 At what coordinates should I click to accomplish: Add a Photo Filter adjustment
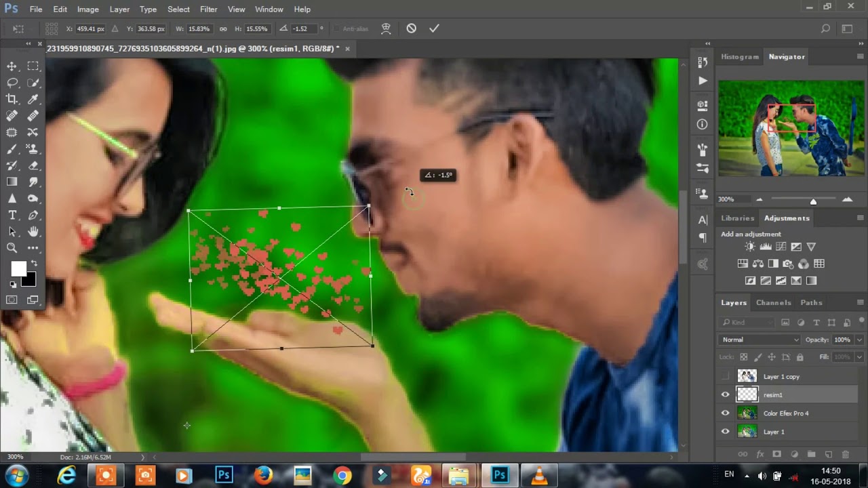[x=788, y=264]
